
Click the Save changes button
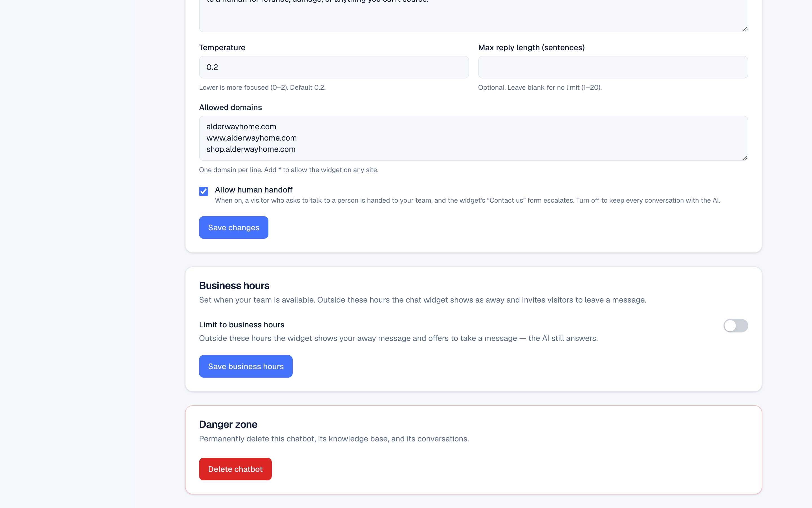(x=233, y=227)
